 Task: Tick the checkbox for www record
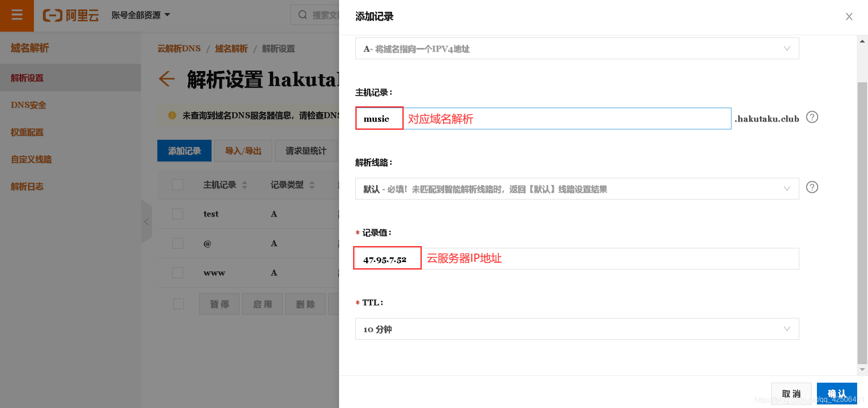point(178,273)
